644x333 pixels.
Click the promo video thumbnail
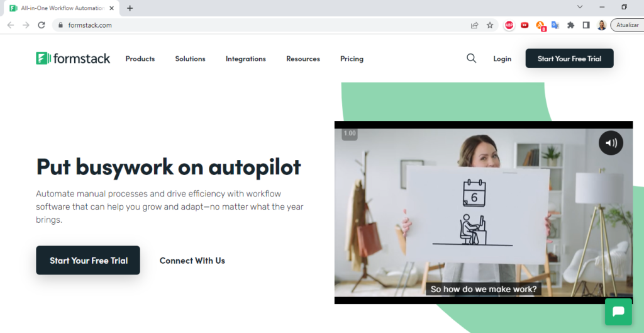pyautogui.click(x=484, y=213)
